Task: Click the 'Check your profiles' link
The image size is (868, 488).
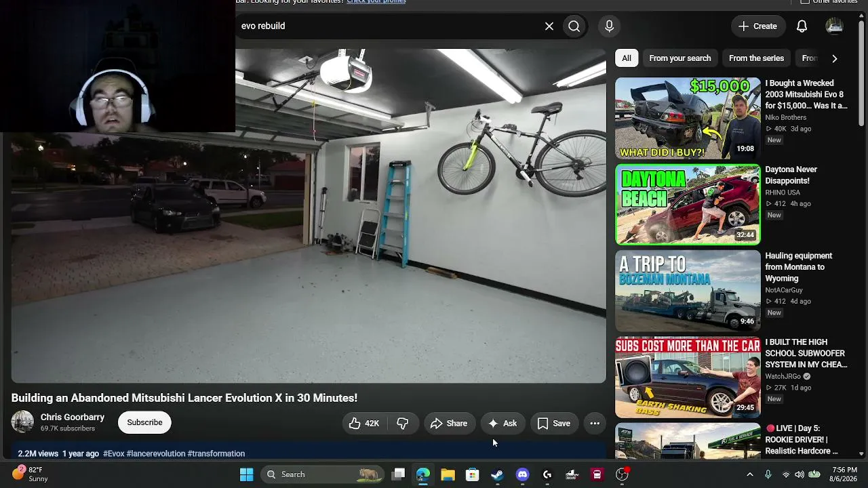Action: 376,2
